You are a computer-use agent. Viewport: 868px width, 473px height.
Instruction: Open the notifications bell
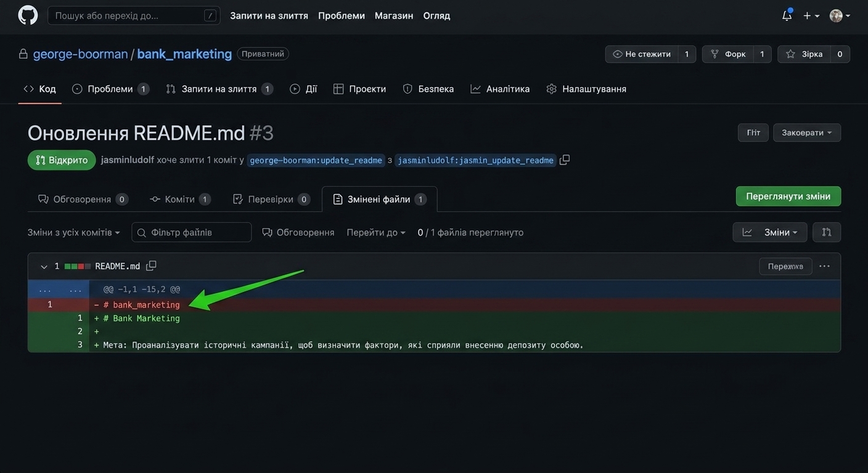[x=787, y=15]
